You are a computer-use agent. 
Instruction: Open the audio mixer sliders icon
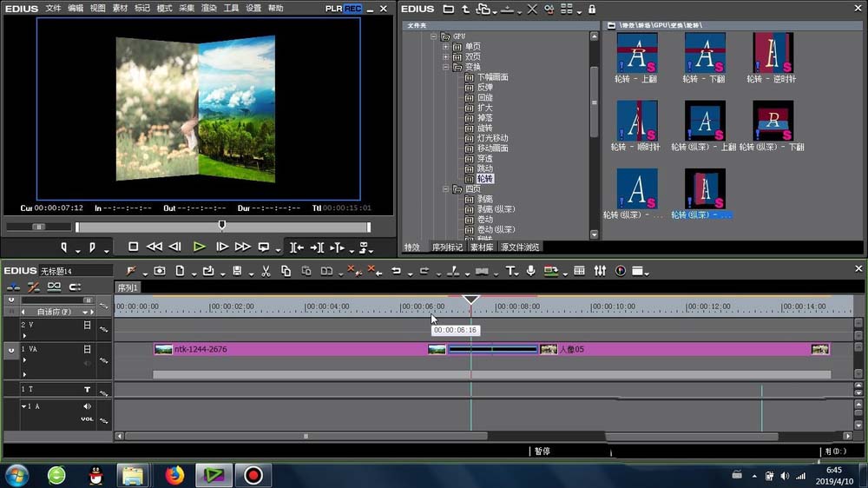600,271
